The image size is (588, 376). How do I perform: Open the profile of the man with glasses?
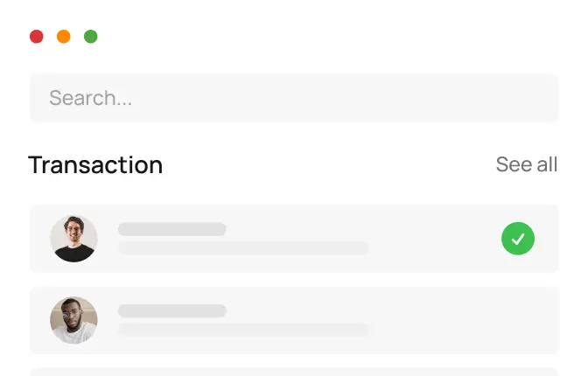(x=73, y=239)
